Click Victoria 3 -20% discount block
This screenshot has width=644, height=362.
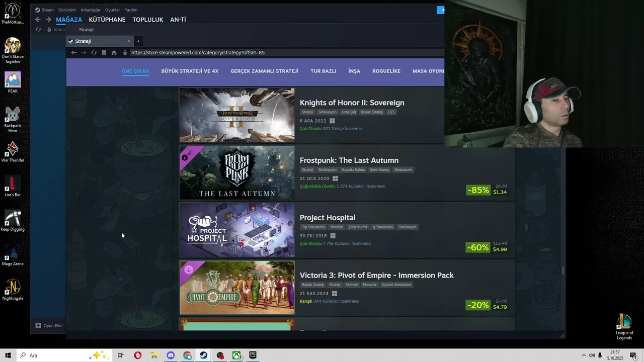tap(487, 305)
